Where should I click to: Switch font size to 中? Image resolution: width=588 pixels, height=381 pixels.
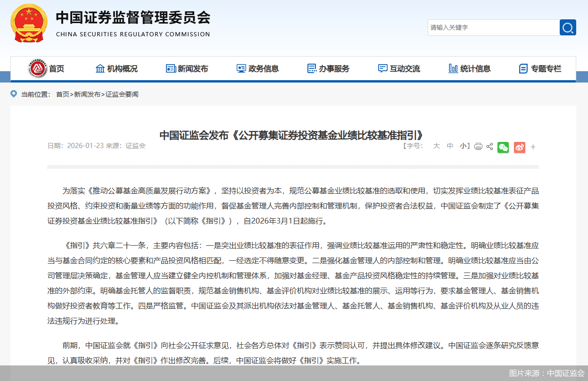pos(450,146)
